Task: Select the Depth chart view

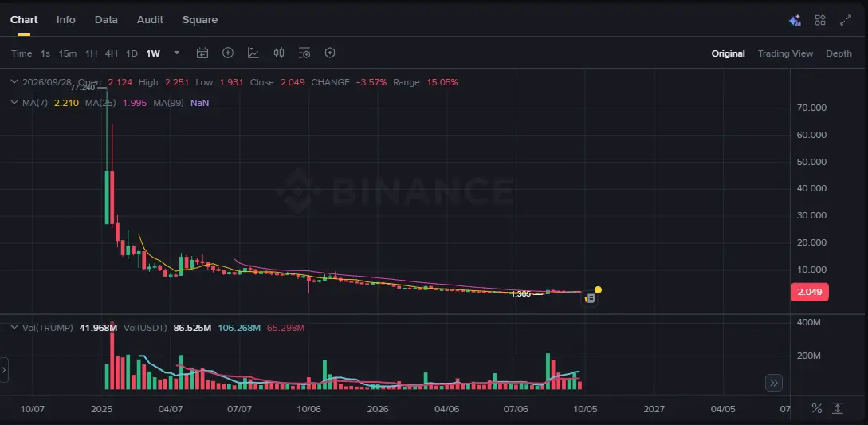Action: 839,53
